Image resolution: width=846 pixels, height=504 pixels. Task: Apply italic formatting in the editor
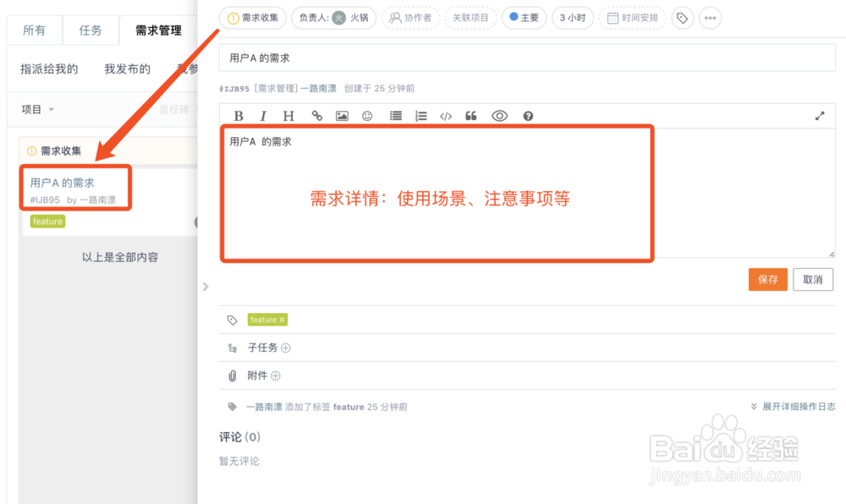tap(263, 116)
